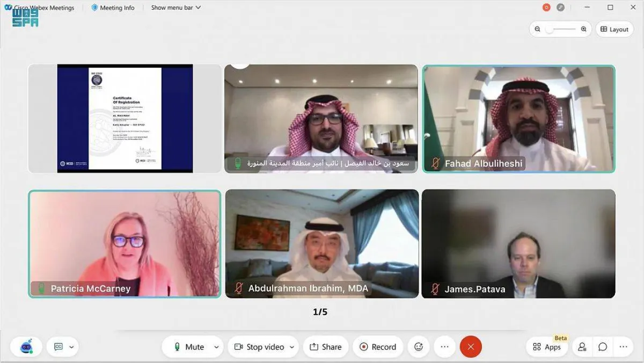Open more options next to Record

(x=444, y=347)
